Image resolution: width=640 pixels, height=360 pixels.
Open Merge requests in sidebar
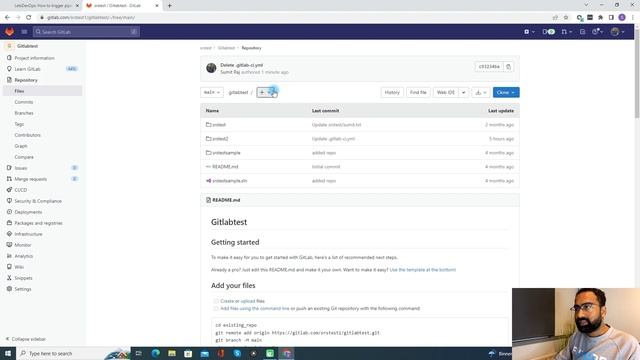click(31, 179)
